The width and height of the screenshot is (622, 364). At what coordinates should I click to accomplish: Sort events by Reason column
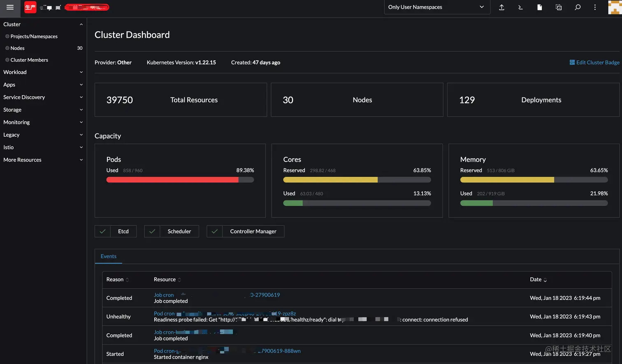point(118,279)
